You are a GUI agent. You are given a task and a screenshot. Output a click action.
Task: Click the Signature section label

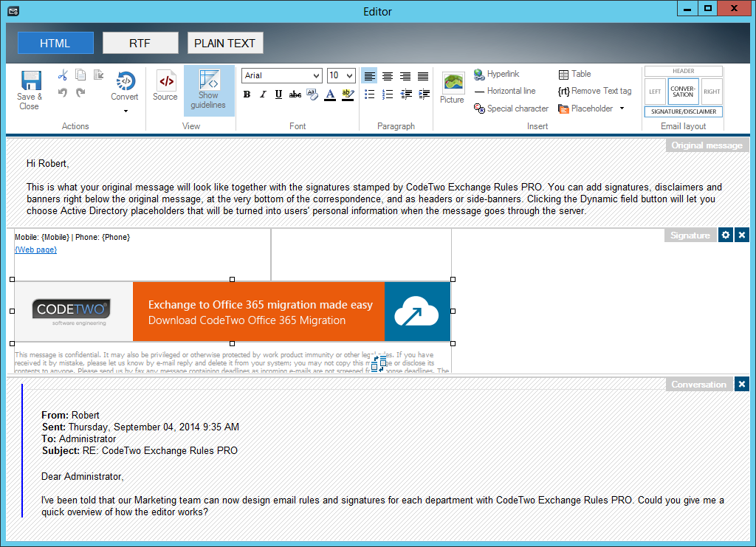tap(690, 235)
